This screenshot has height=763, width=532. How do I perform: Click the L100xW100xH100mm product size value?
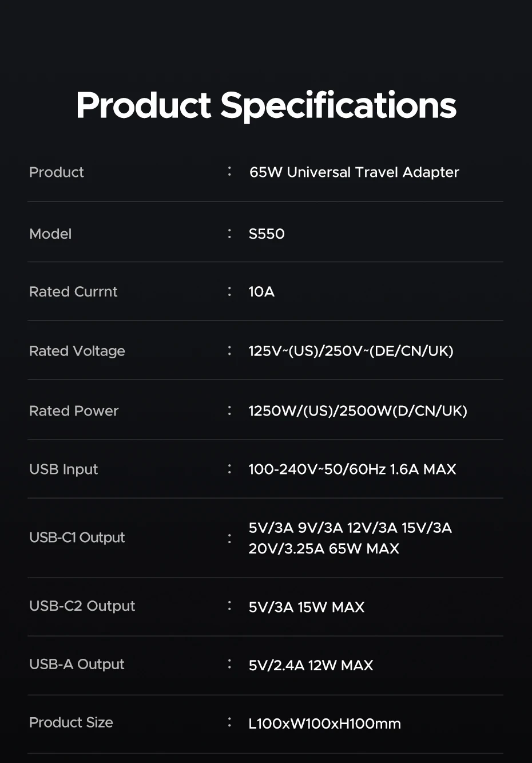(324, 724)
